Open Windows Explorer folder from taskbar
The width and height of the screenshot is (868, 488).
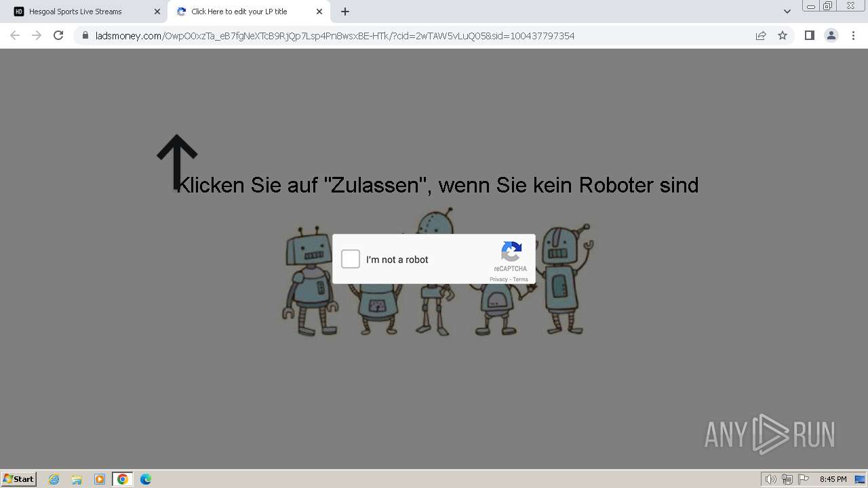click(x=77, y=479)
